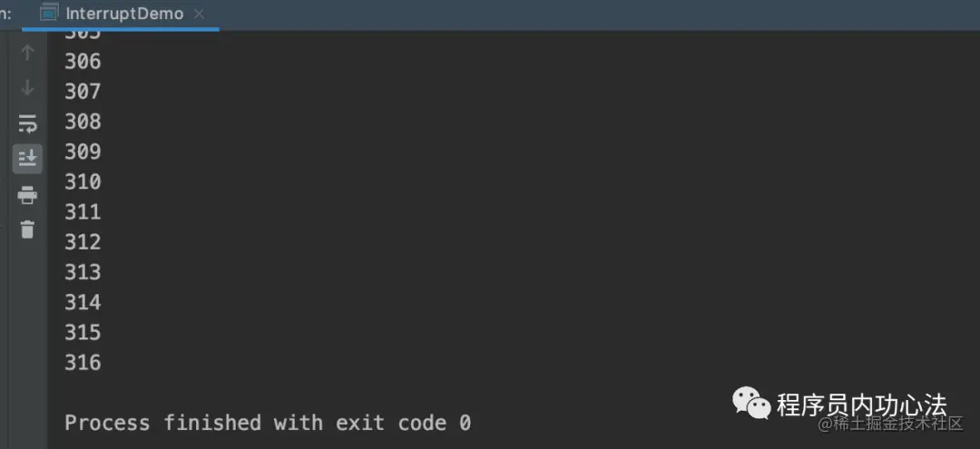Select the InterruptDemo run tab
This screenshot has height=449, width=980.
click(121, 14)
